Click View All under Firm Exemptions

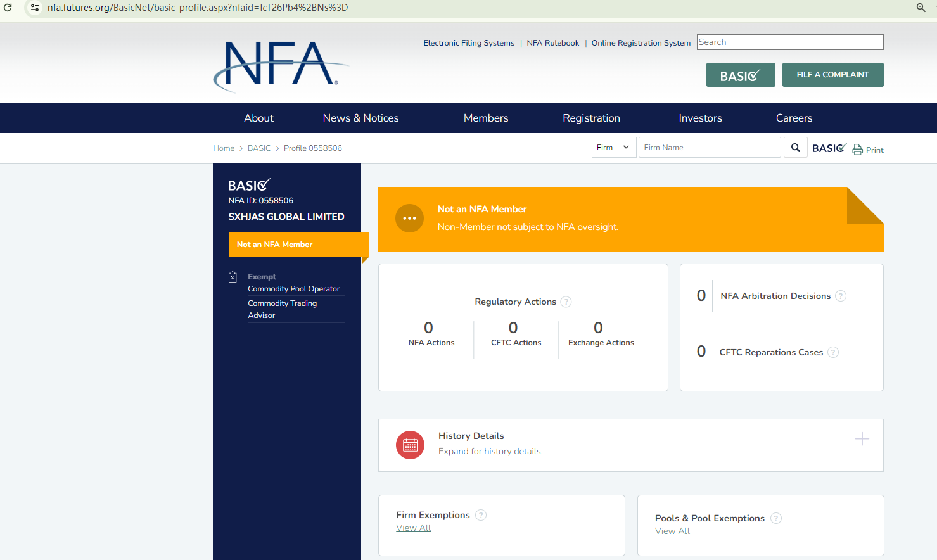[413, 528]
